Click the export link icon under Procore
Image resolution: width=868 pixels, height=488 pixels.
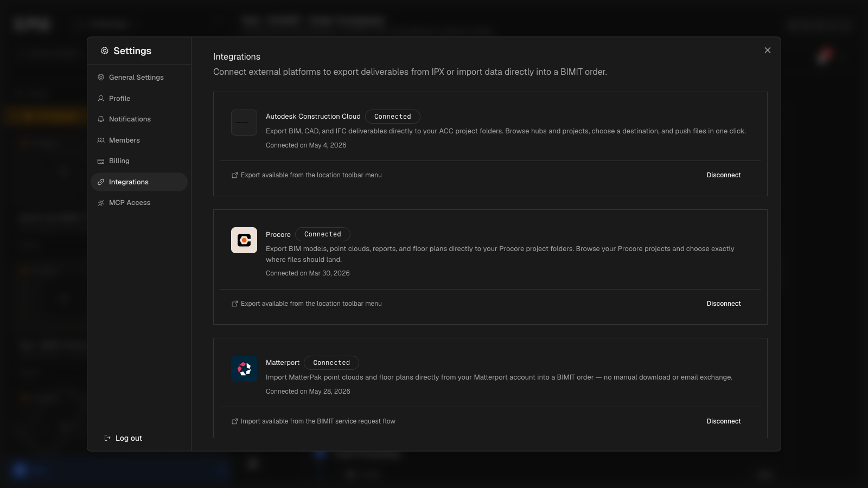click(235, 304)
